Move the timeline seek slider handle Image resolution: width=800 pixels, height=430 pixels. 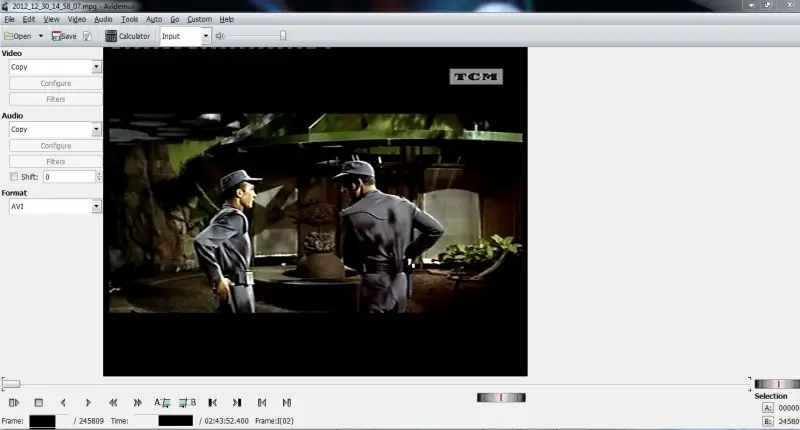click(11, 384)
